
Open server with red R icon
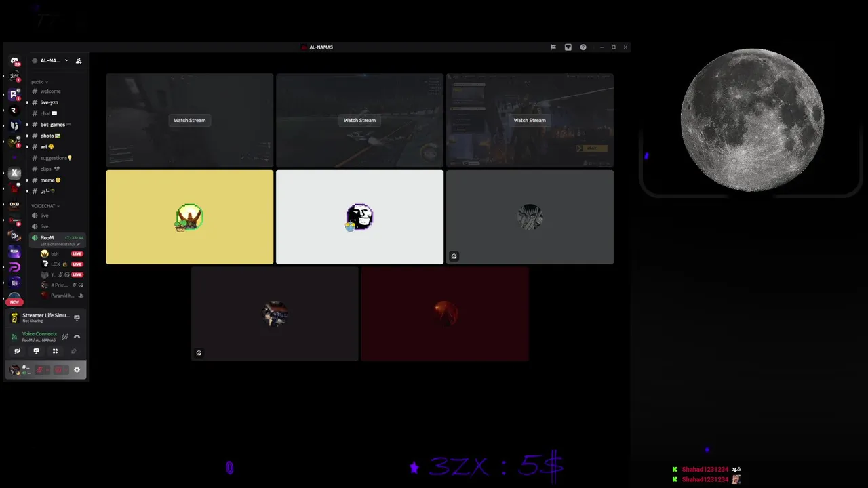14,110
